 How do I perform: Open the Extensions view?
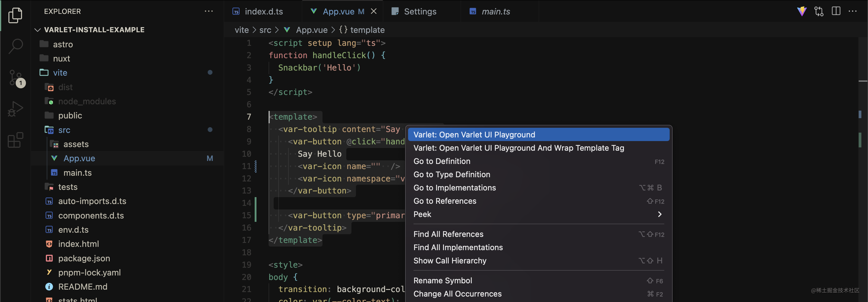click(15, 140)
